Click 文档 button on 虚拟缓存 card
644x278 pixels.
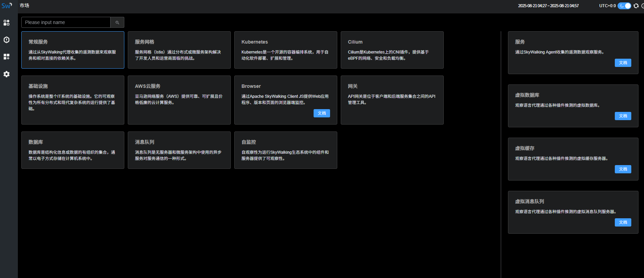pyautogui.click(x=623, y=169)
